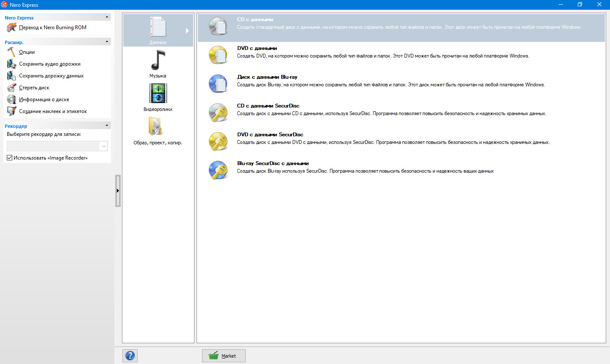Click the Стереть диск eraser icon
610x364 pixels.
pyautogui.click(x=11, y=88)
